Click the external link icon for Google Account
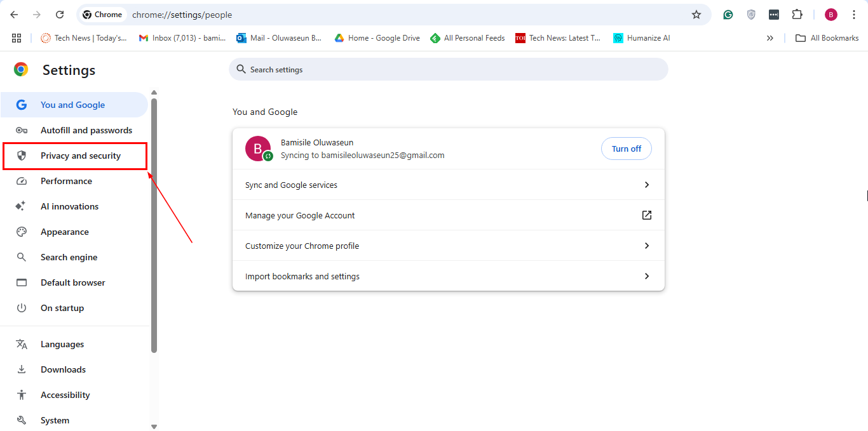 tap(646, 215)
